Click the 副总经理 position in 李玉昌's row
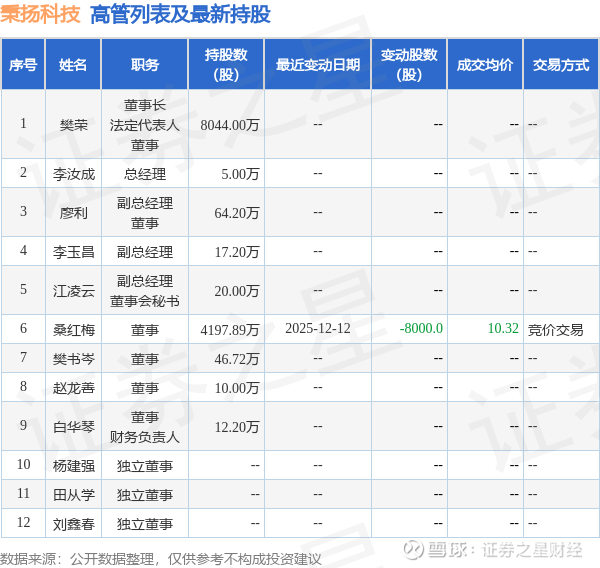This screenshot has height=568, width=600. click(145, 252)
